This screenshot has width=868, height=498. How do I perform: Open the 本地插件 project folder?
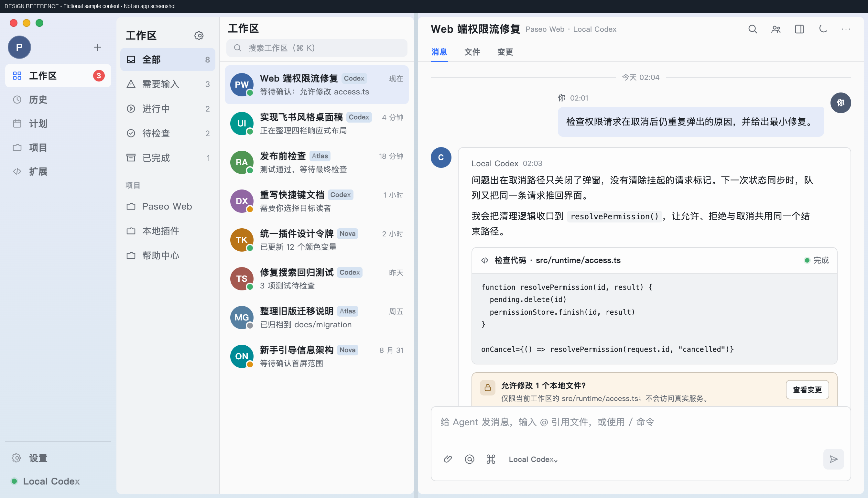tap(168, 231)
